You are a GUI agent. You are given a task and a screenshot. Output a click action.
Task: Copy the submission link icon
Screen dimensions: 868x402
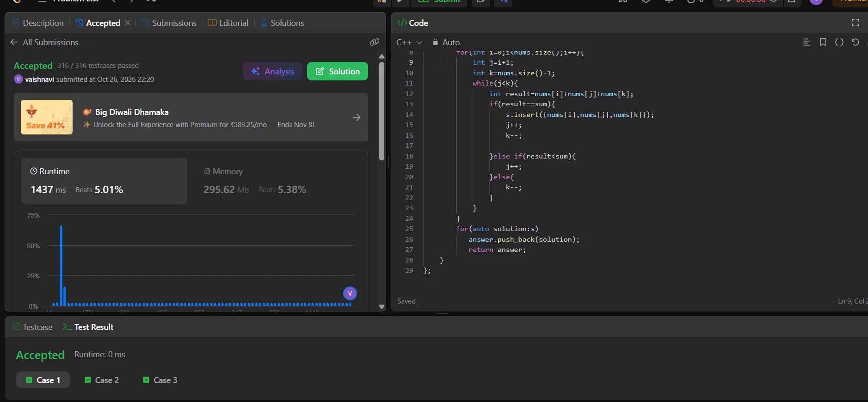pos(375,43)
